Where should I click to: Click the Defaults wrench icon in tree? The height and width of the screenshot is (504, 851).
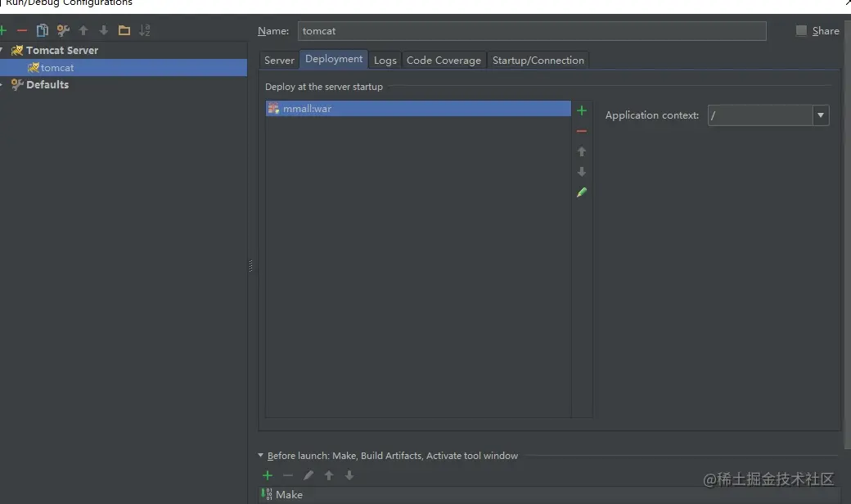(17, 84)
